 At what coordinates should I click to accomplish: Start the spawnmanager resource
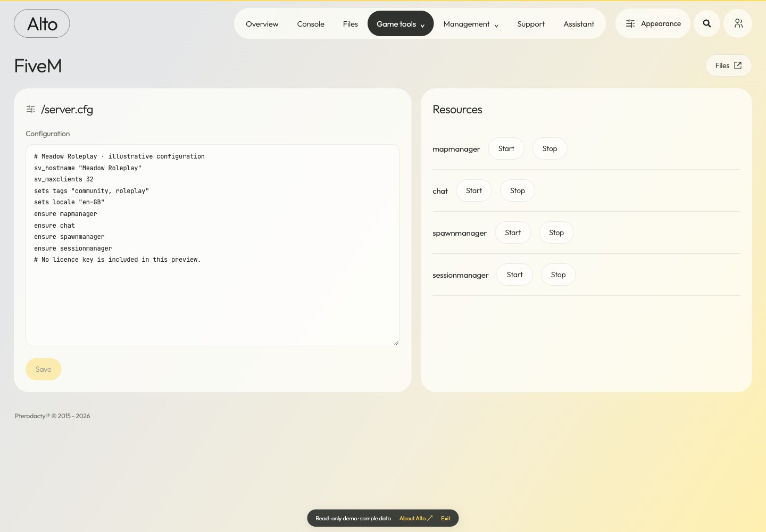pos(513,232)
